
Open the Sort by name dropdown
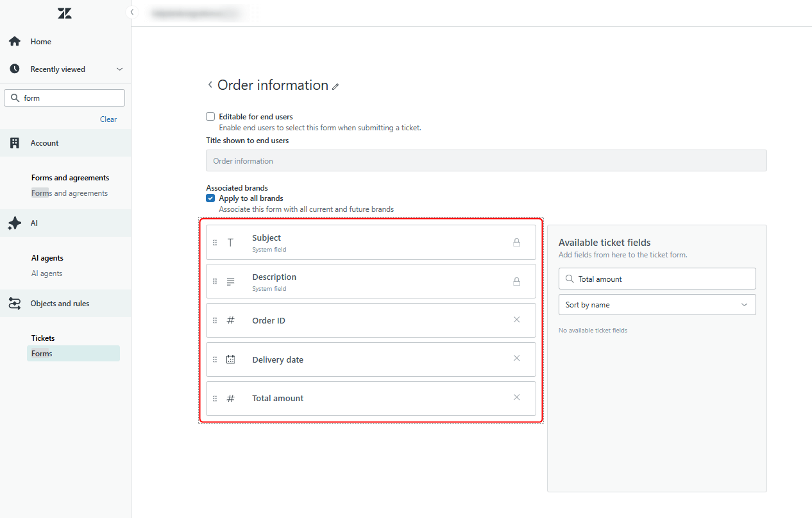coord(657,304)
